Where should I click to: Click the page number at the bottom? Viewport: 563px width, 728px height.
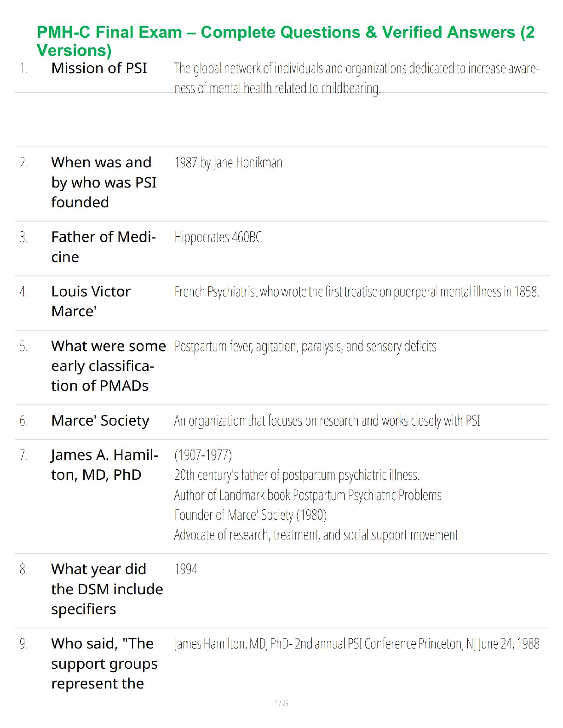(281, 703)
